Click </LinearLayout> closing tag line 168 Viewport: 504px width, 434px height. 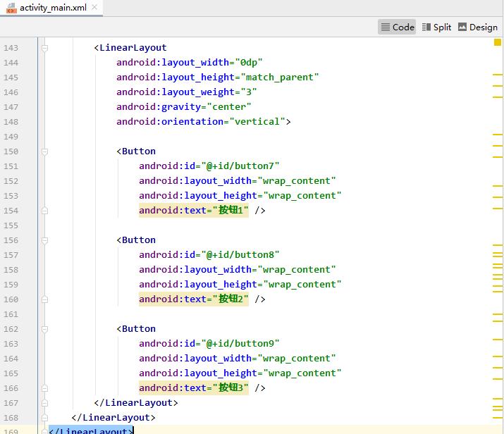pyautogui.click(x=113, y=418)
